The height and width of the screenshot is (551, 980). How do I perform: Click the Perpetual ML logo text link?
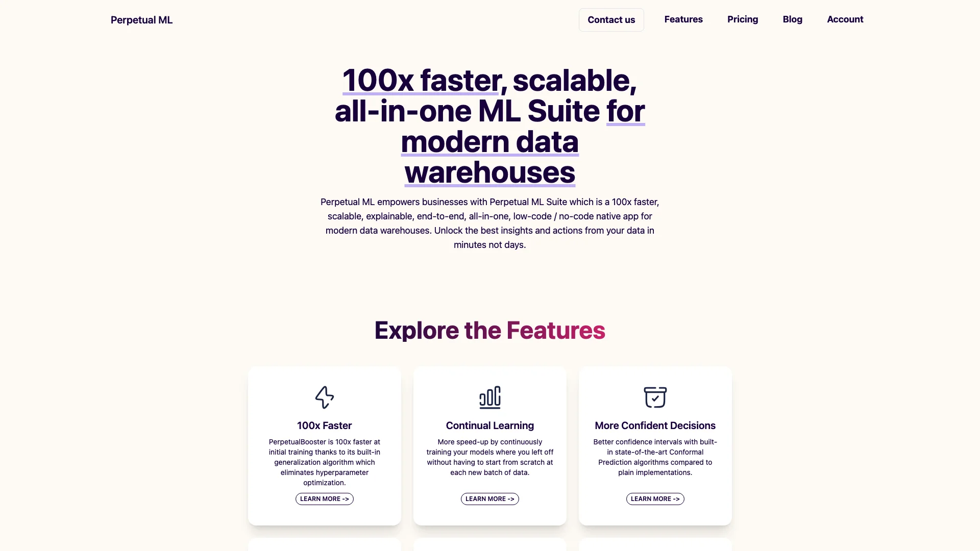click(142, 19)
